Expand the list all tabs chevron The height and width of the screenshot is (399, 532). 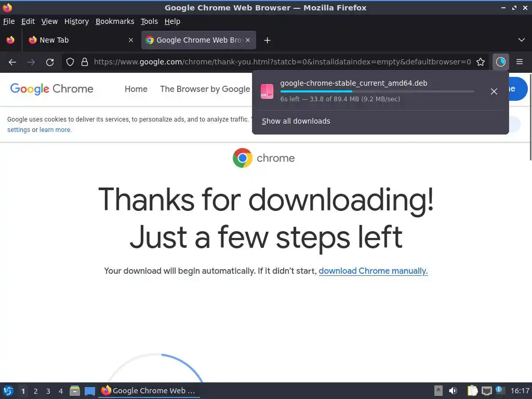pyautogui.click(x=522, y=40)
